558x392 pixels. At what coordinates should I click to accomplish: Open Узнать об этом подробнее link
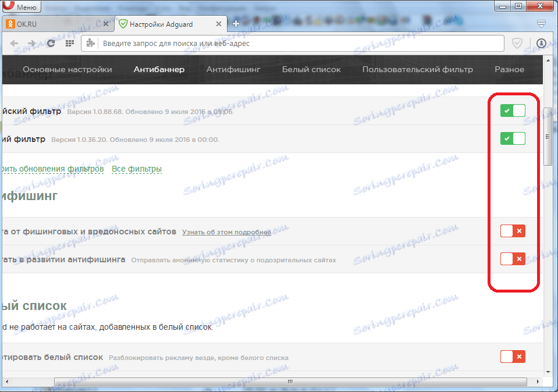[x=226, y=232]
